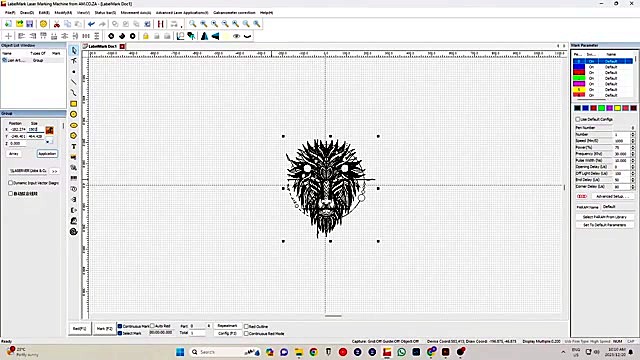Image resolution: width=640 pixels, height=360 pixels.
Task: Click the Speed value stepper
Action: [x=633, y=141]
